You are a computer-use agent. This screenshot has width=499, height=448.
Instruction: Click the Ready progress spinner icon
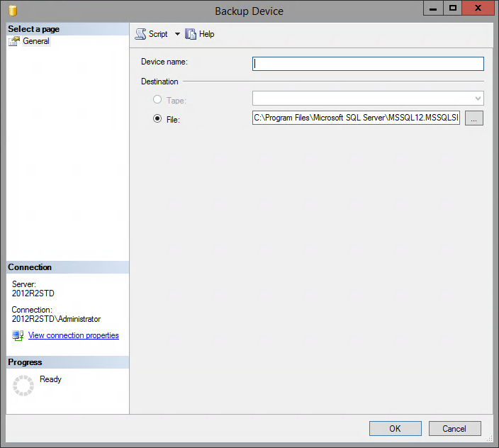coord(23,385)
